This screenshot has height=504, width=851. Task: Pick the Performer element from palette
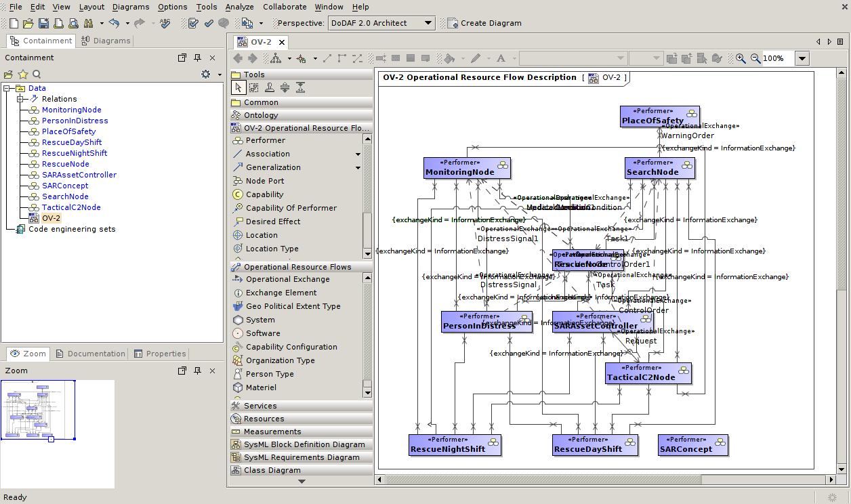265,140
